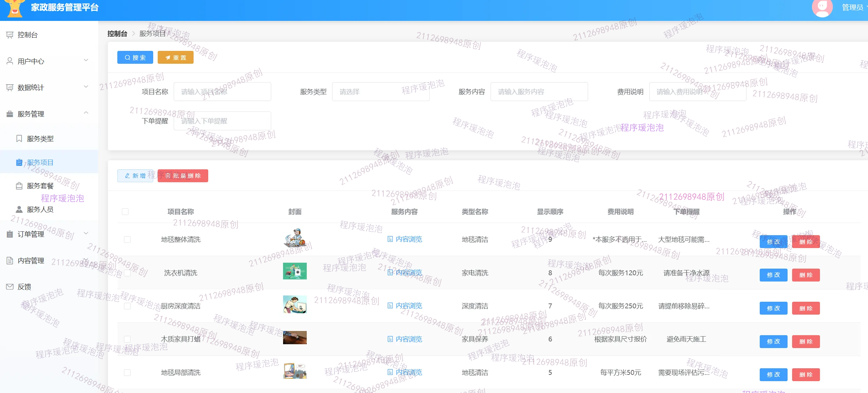The width and height of the screenshot is (868, 393).
Task: Click the 项目名称 input field
Action: pyautogui.click(x=222, y=92)
